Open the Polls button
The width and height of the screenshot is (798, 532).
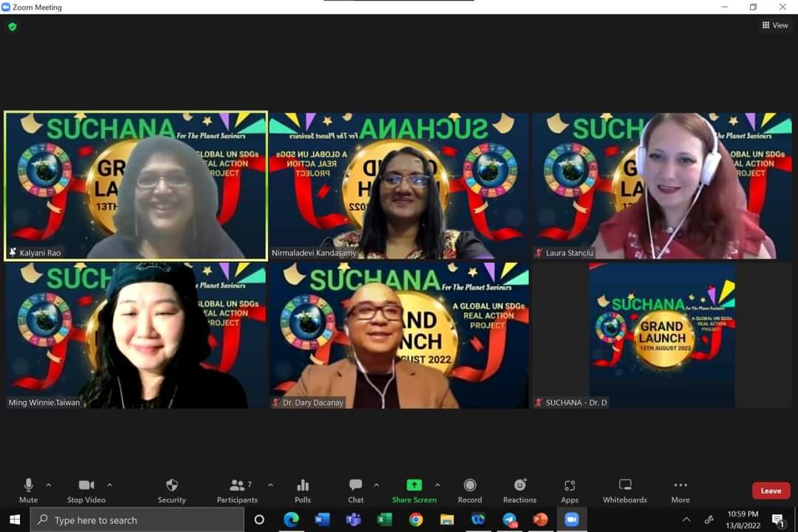point(302,491)
